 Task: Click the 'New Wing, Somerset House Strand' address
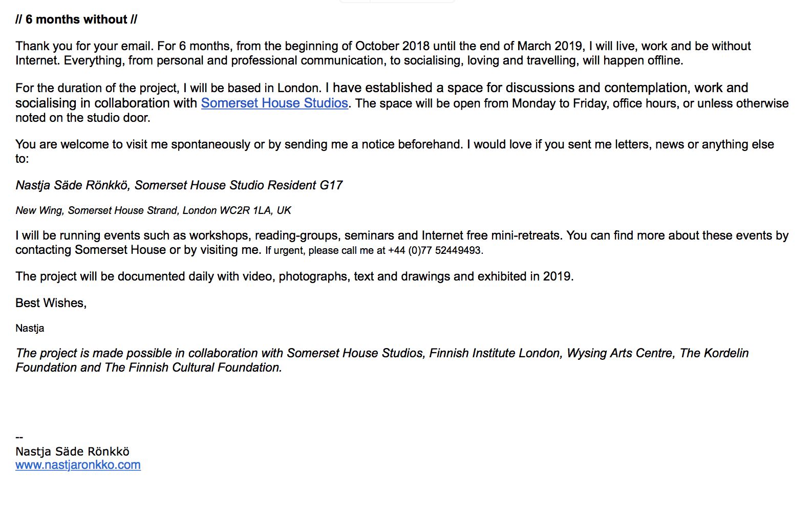click(153, 210)
